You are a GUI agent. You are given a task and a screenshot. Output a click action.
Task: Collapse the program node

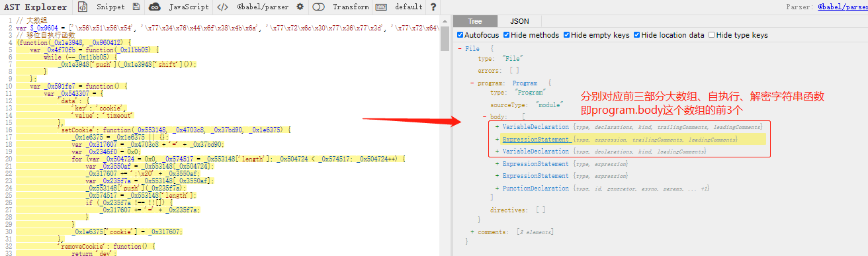point(472,83)
